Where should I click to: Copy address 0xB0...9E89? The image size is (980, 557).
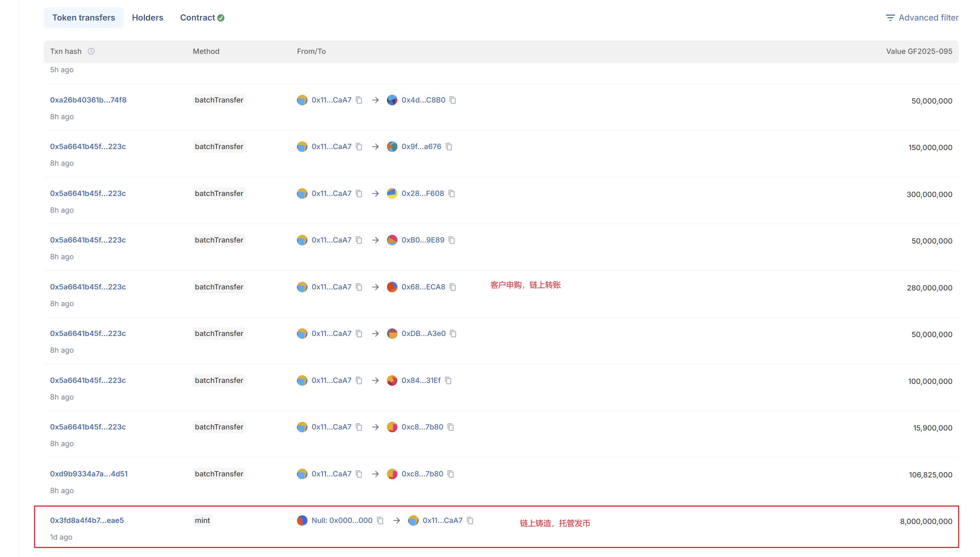coord(452,240)
